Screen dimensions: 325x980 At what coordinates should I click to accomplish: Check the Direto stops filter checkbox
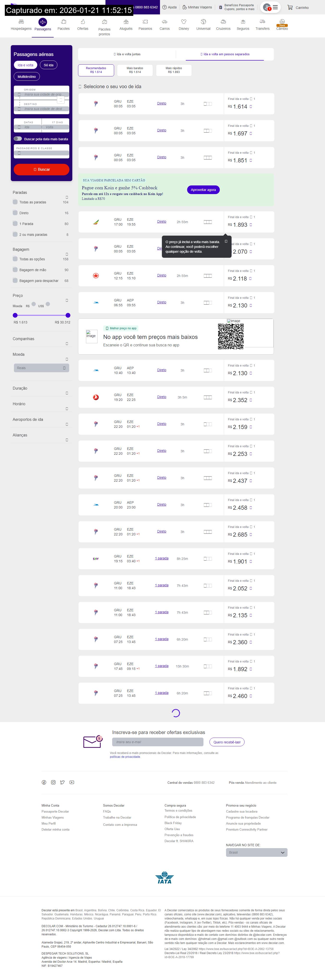click(15, 213)
